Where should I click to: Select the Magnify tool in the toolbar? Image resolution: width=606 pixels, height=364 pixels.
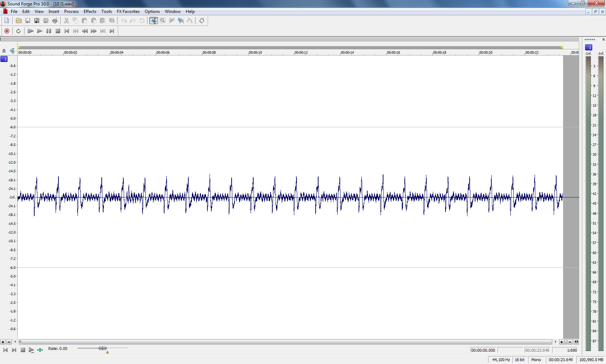coord(163,21)
